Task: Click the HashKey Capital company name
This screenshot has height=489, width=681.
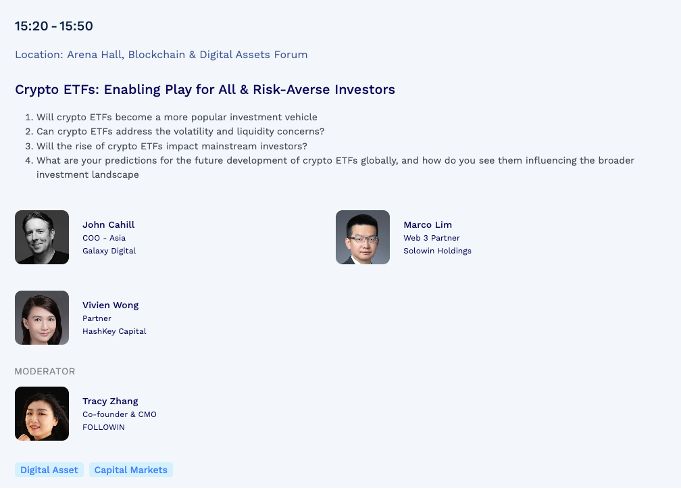Action: click(114, 331)
